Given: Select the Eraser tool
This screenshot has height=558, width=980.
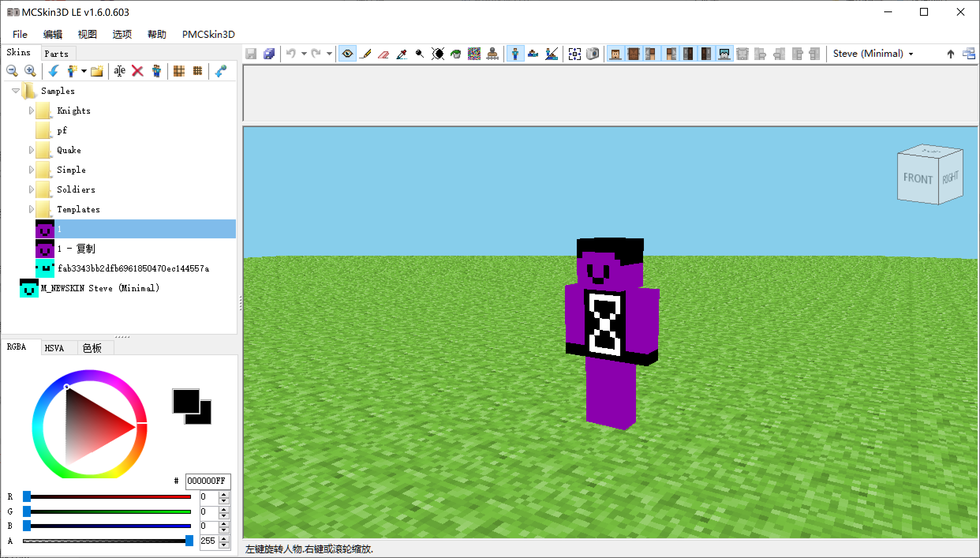Looking at the screenshot, I should [383, 54].
